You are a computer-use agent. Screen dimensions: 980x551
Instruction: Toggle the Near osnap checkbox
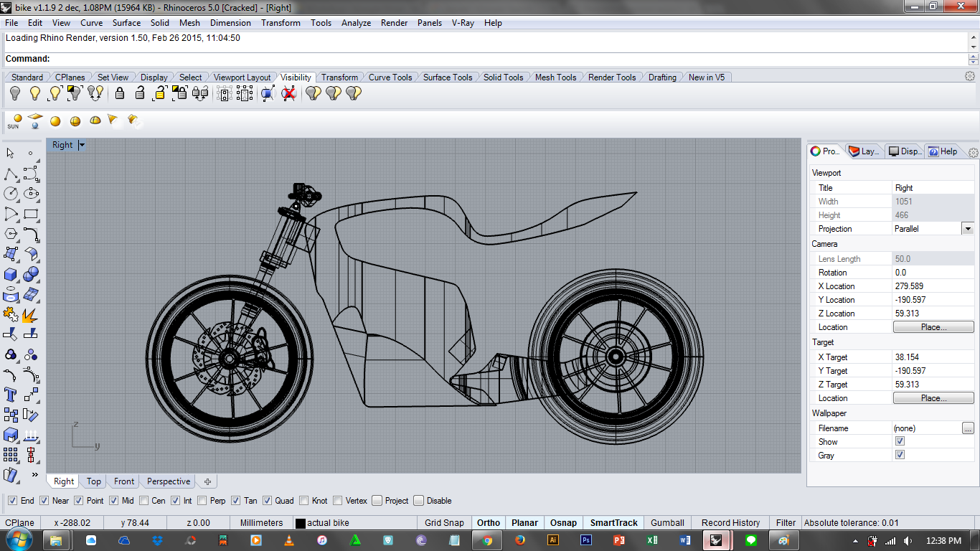[x=44, y=501]
